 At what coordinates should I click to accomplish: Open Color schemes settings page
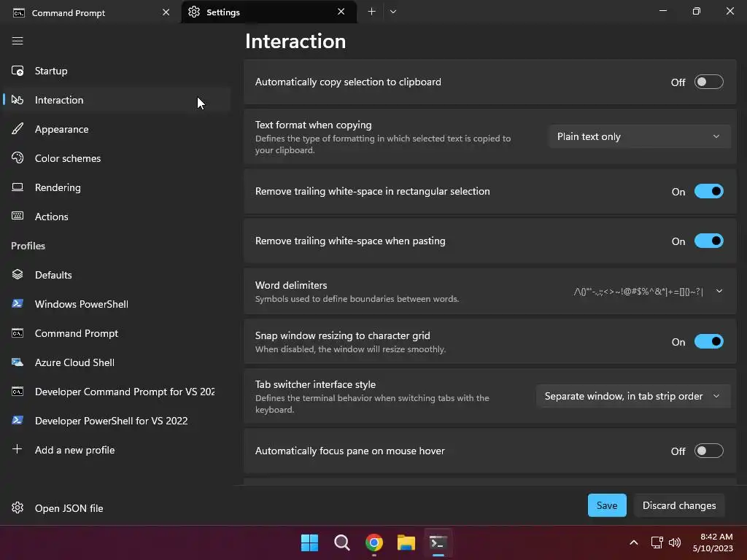click(117, 158)
